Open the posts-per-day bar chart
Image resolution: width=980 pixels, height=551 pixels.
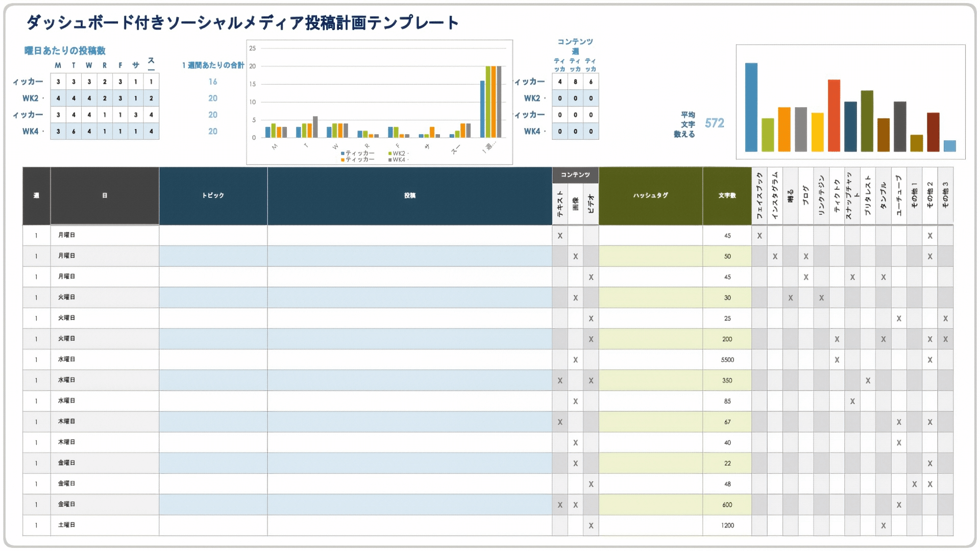379,102
